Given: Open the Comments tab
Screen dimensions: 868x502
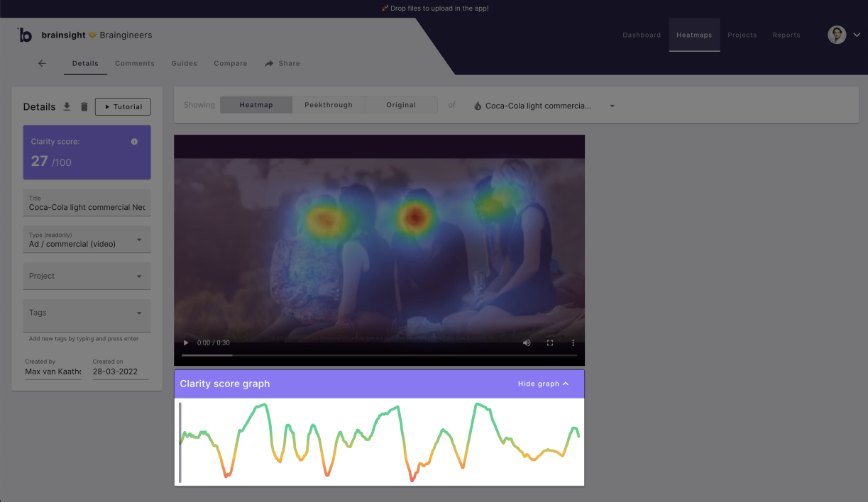Looking at the screenshot, I should (135, 63).
